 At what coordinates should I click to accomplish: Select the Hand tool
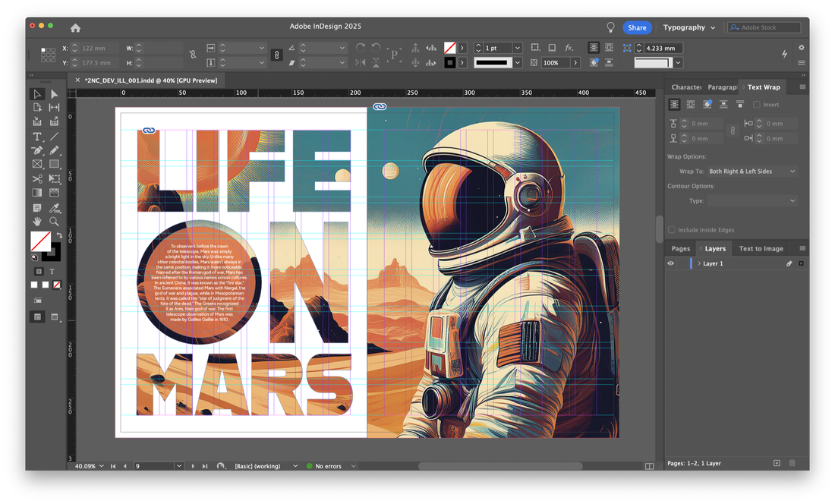click(37, 222)
